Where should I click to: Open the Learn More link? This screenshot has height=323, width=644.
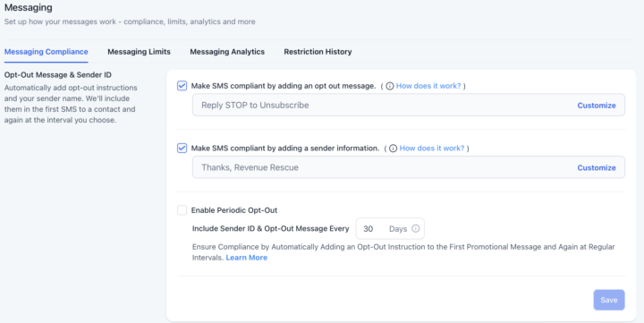pos(247,258)
